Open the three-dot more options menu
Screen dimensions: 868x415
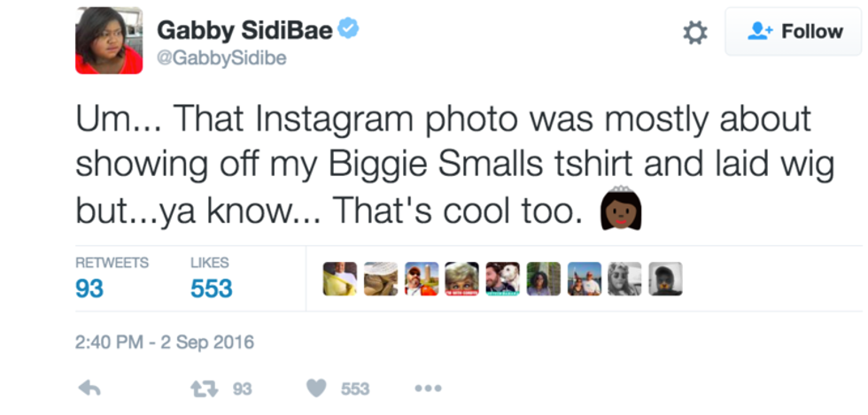pos(428,388)
